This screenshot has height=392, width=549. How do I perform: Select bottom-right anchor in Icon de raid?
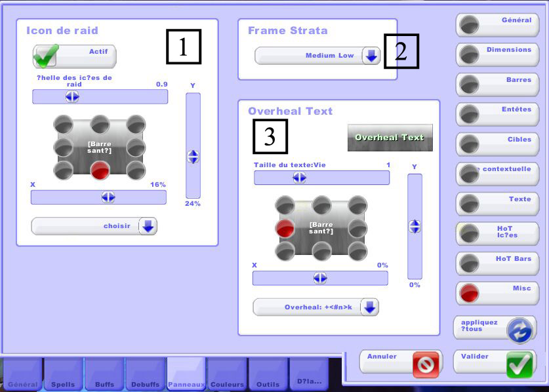point(136,170)
